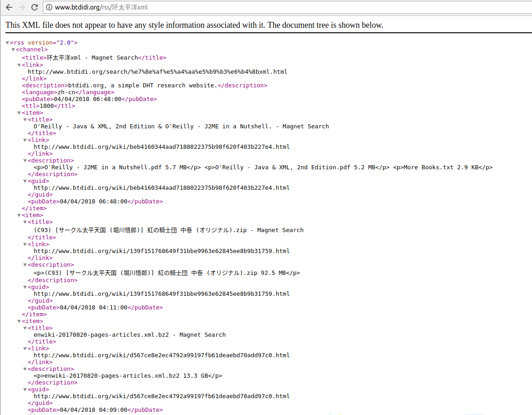Click link URL ending 0add97c0.html under link

[x=161, y=355]
